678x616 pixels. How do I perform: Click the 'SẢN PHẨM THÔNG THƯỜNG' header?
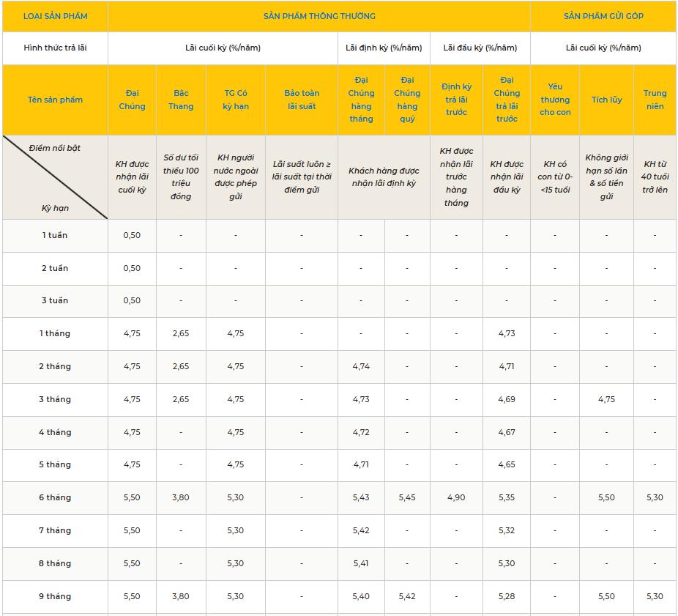[319, 16]
